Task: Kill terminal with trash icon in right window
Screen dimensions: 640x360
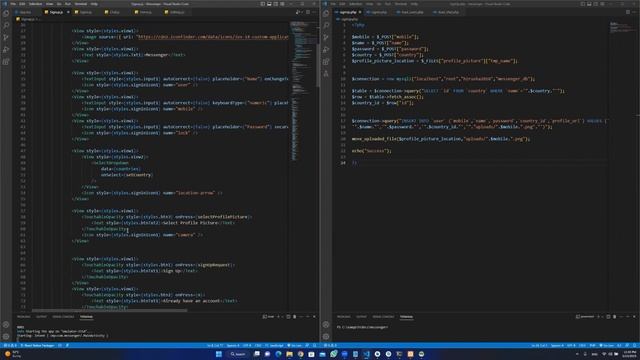Action: tap(614, 317)
